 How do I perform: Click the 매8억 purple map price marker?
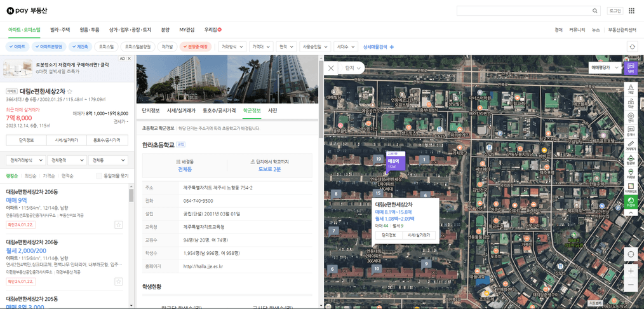(396, 161)
